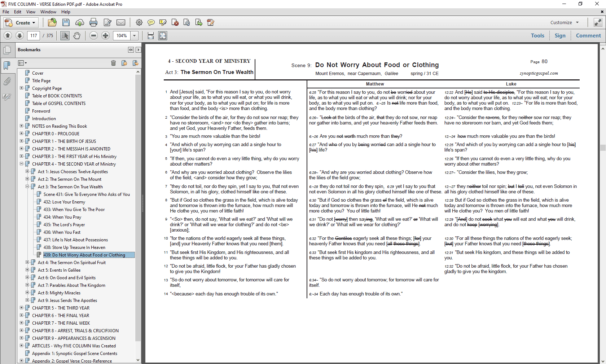
Task: Click the page number input field
Action: click(34, 35)
